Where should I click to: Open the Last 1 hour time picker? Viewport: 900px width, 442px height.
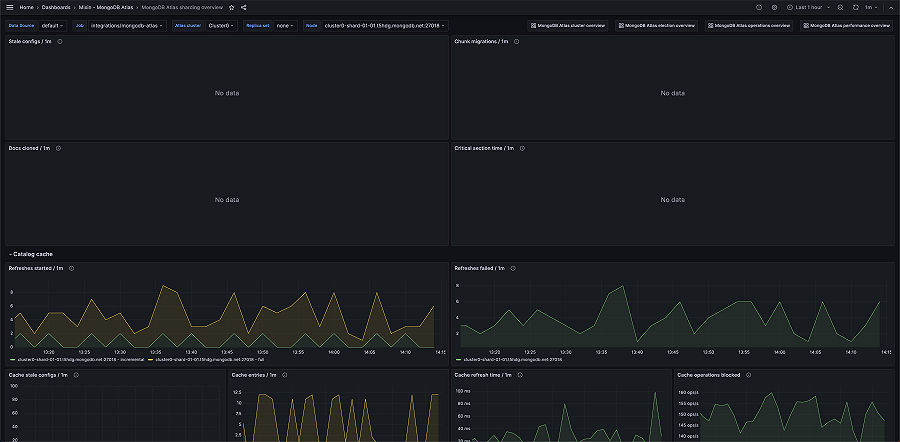coord(808,7)
